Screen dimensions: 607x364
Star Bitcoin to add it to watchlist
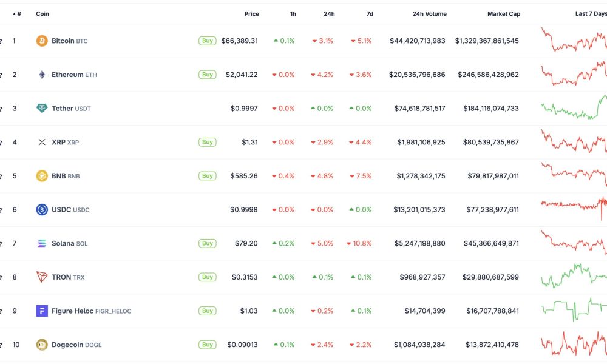click(x=2, y=41)
